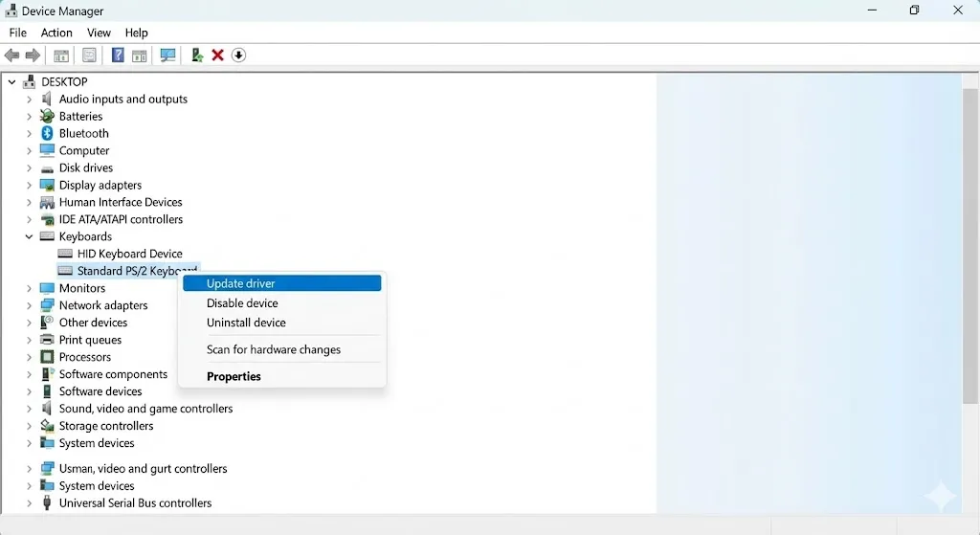Open Properties from the context menu

[x=234, y=377]
